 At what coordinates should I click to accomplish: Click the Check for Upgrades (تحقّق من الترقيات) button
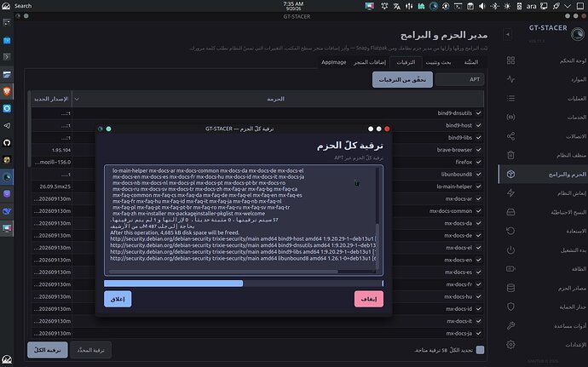tap(402, 79)
